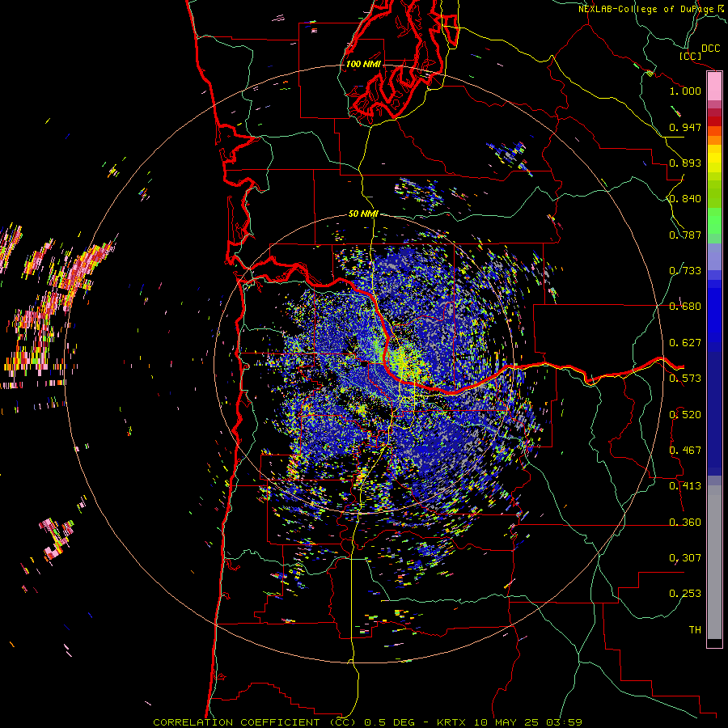
Task: Pick the red band on the color bar
Action: point(714,121)
